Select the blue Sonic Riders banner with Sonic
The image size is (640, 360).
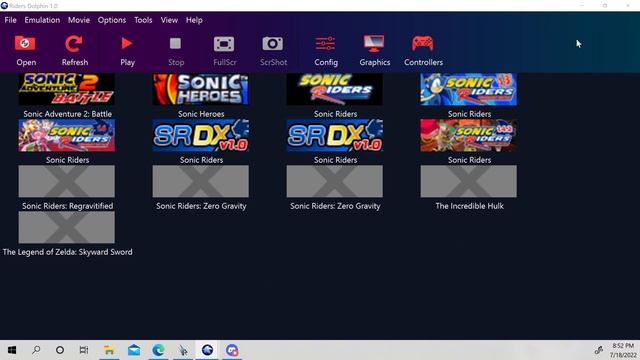pyautogui.click(x=469, y=89)
